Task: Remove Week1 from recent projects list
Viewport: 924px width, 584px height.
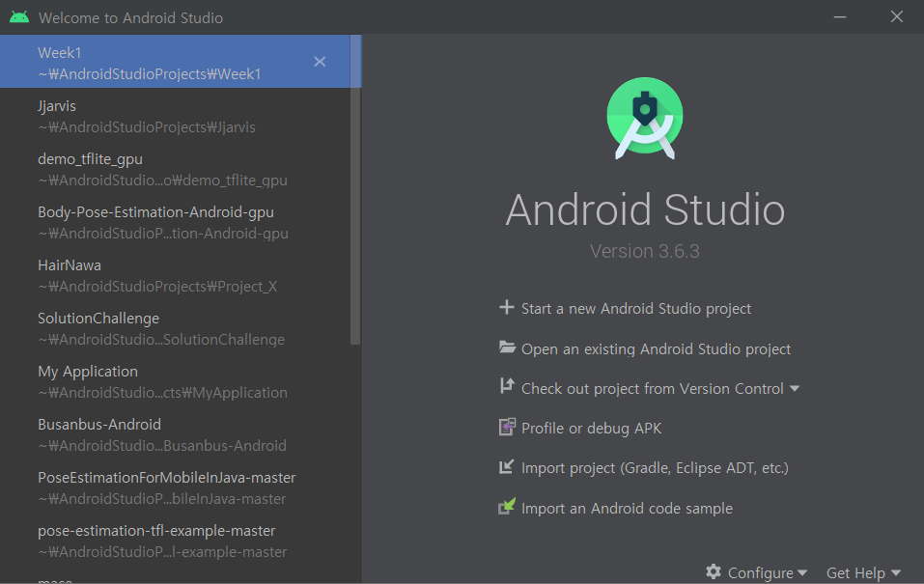Action: tap(320, 61)
